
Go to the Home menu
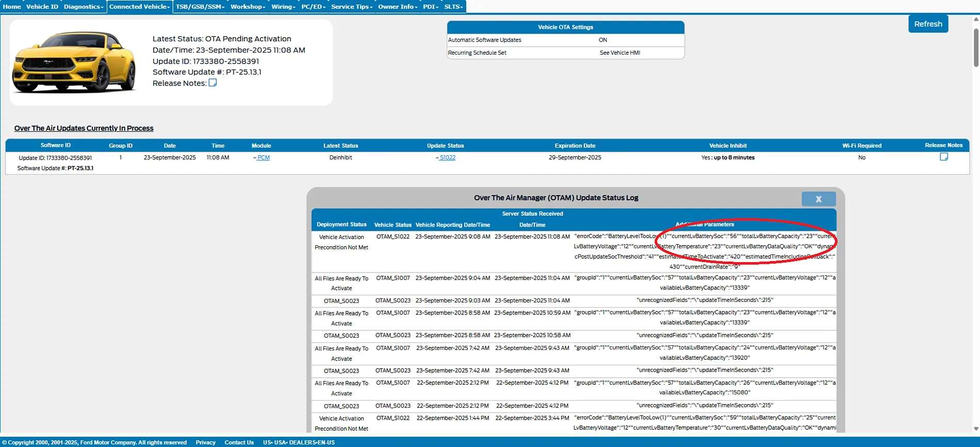pyautogui.click(x=12, y=7)
